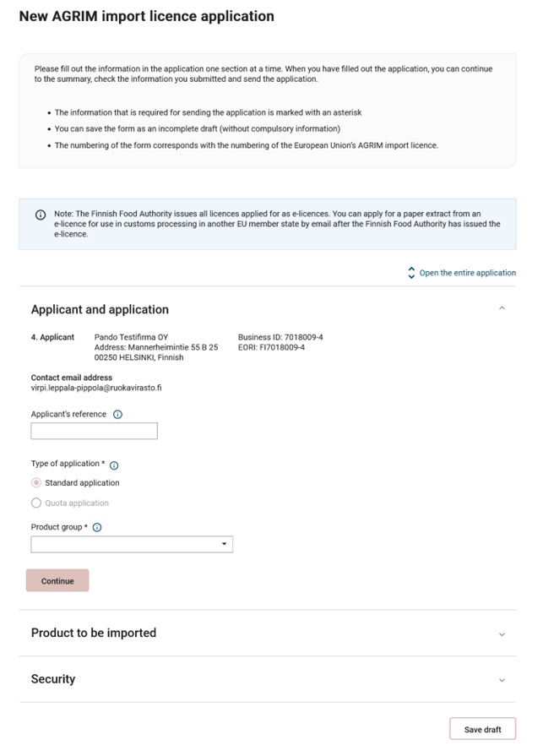Click inside the Applicant's reference input field
The width and height of the screenshot is (543, 756).
(x=93, y=431)
